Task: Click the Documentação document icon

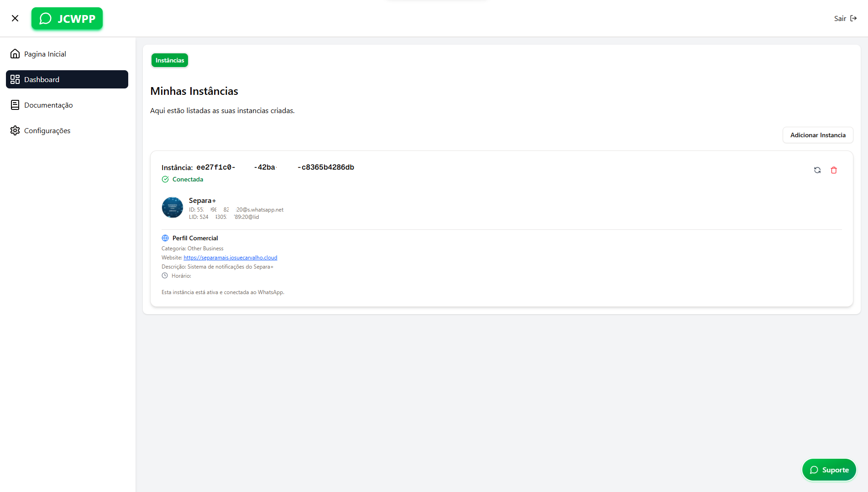Action: click(x=15, y=105)
